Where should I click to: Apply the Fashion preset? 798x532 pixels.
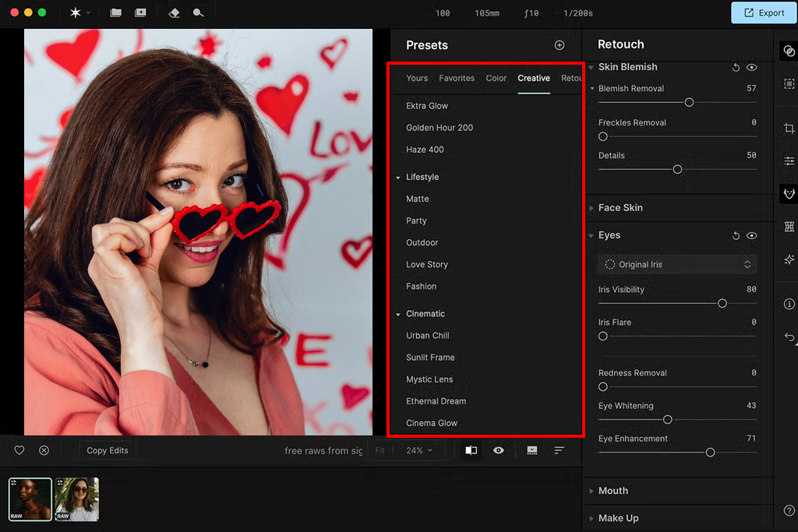click(x=421, y=287)
